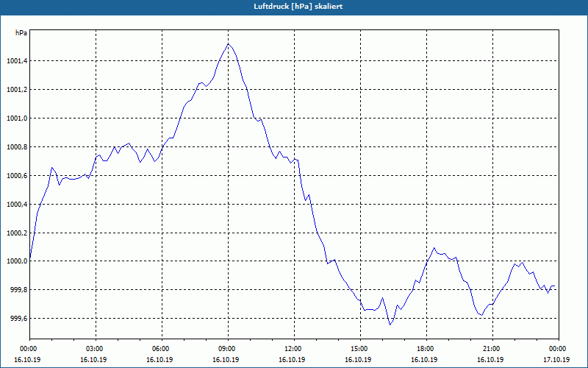Click the 15:00 time label

(360, 349)
